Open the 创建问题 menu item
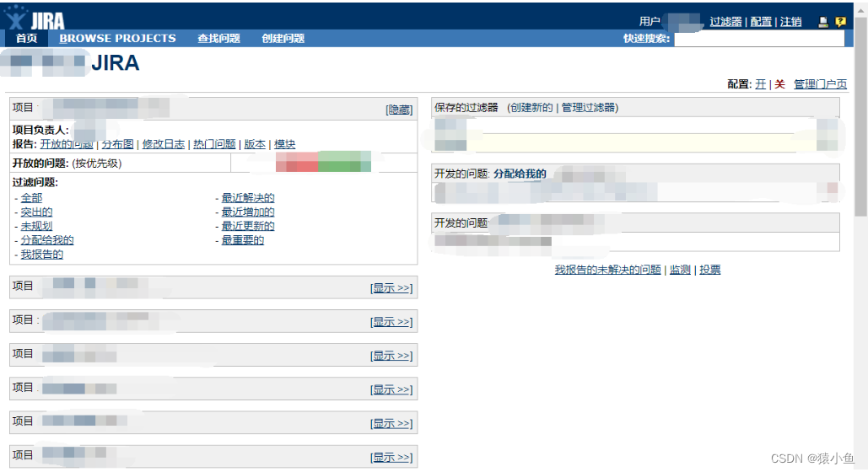The width and height of the screenshot is (868, 472). tap(283, 38)
